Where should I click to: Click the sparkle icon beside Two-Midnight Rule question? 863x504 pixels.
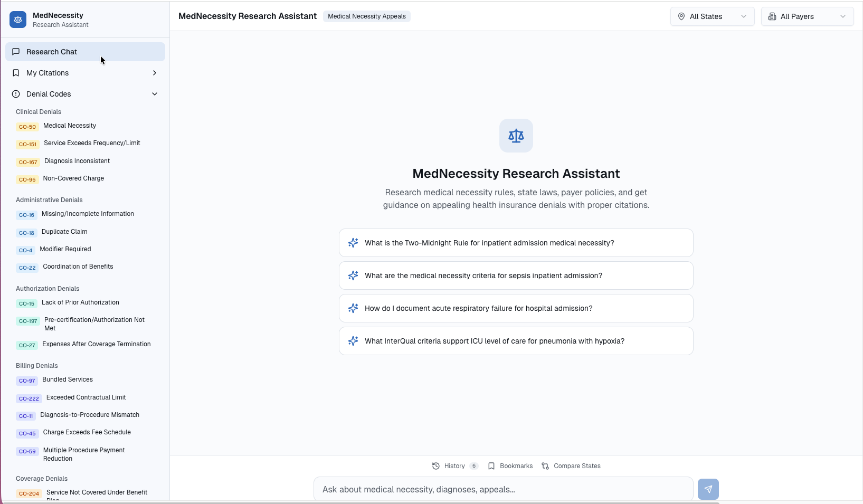click(353, 243)
